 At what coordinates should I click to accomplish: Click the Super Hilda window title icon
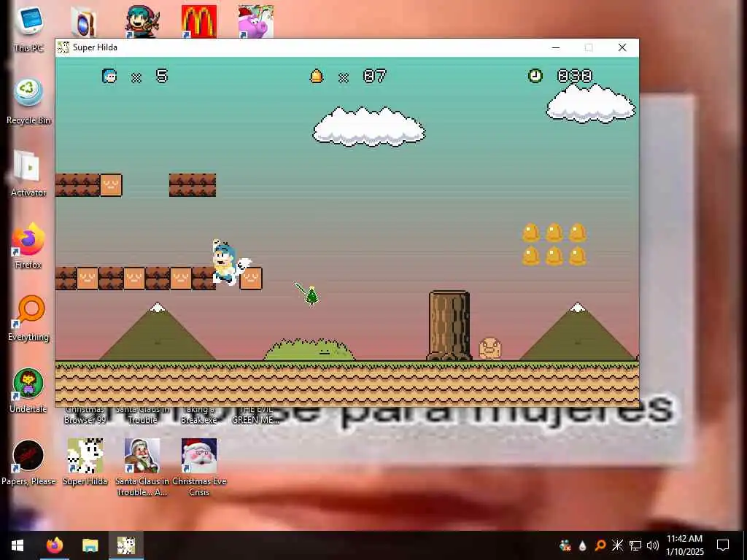tap(63, 47)
